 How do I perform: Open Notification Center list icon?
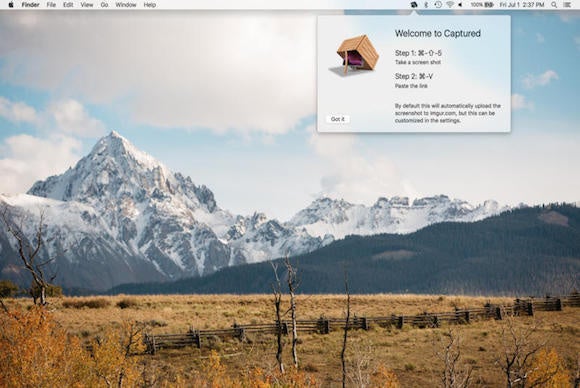(567, 5)
